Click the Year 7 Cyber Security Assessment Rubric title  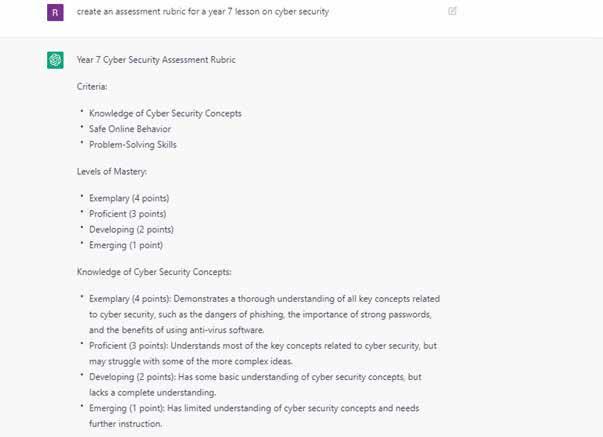click(156, 60)
